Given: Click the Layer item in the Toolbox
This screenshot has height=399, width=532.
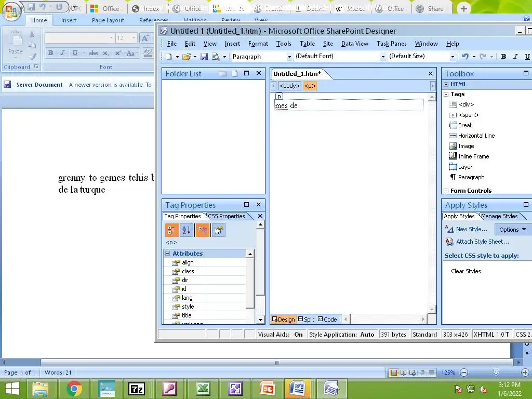Looking at the screenshot, I should [460, 167].
